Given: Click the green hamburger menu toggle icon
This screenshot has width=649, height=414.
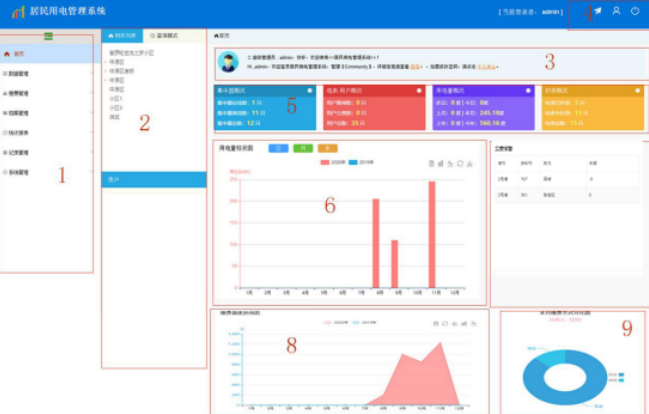Looking at the screenshot, I should [x=48, y=36].
